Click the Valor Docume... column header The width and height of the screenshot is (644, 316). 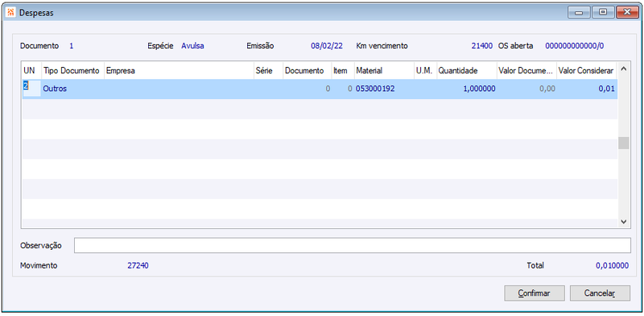526,71
